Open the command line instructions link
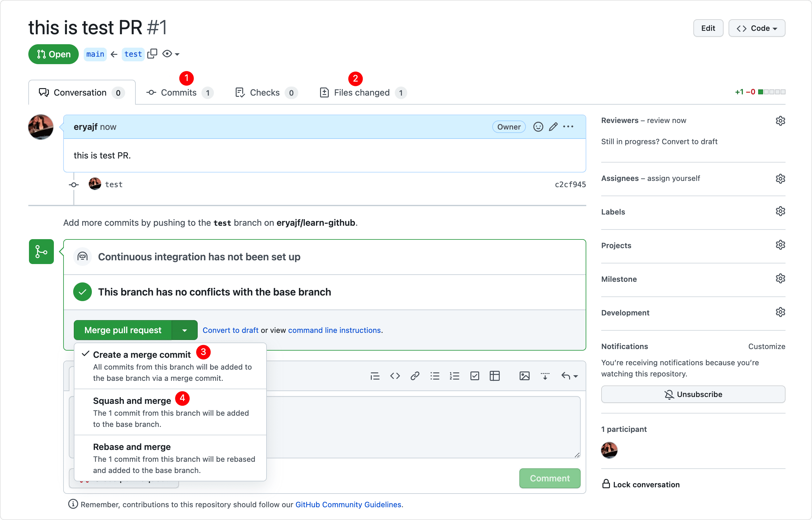The height and width of the screenshot is (520, 812). [334, 330]
